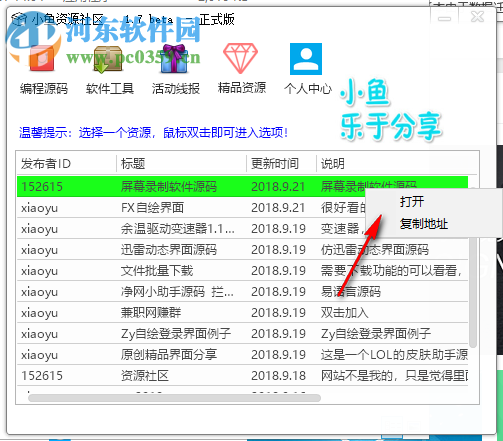The width and height of the screenshot is (503, 441).
Task: Sort by the 更新时间 column header
Action: pos(281,163)
